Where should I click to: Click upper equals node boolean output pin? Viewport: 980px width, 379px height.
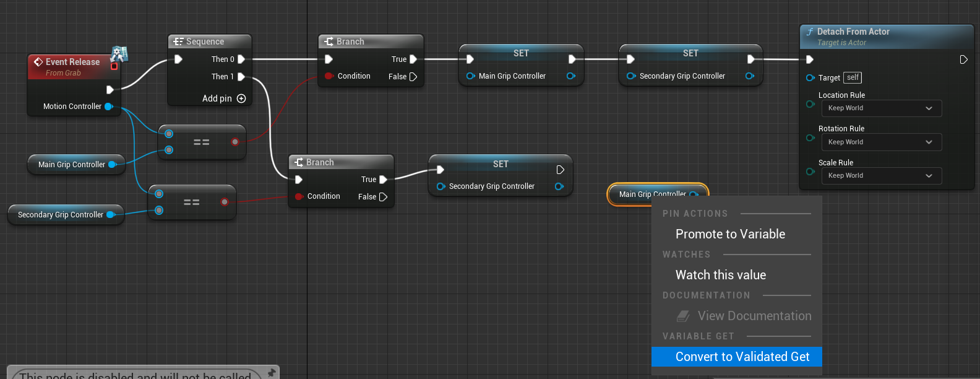[x=235, y=142]
